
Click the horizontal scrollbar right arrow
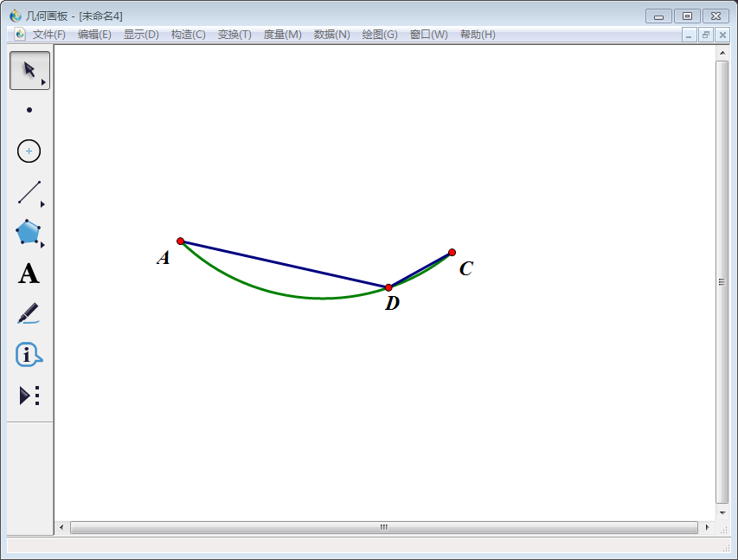[x=707, y=527]
